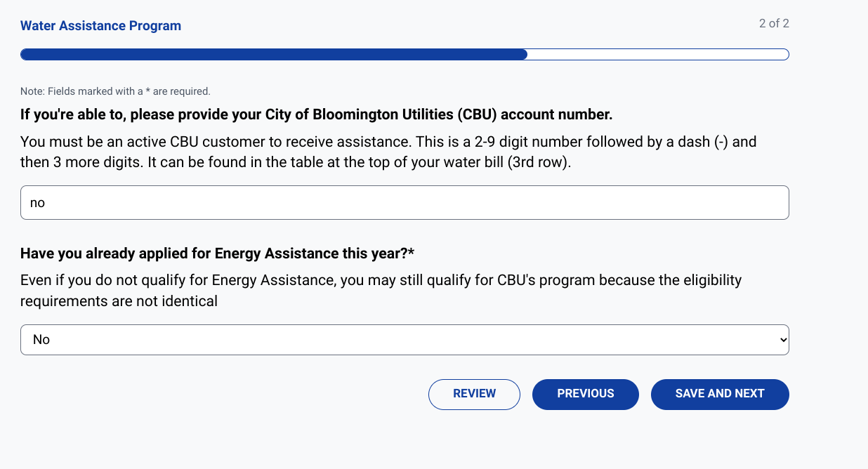Select the CBU account number text field

[405, 202]
